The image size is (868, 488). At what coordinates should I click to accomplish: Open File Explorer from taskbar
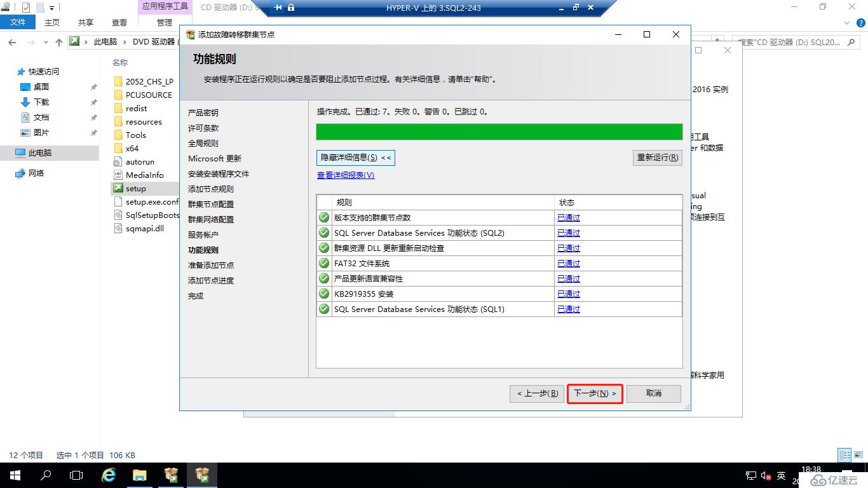click(x=140, y=475)
